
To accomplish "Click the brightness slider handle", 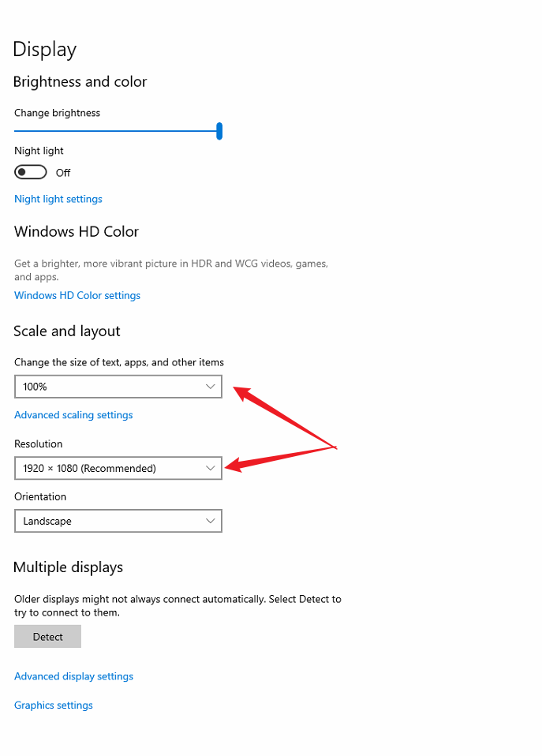I will tap(219, 131).
